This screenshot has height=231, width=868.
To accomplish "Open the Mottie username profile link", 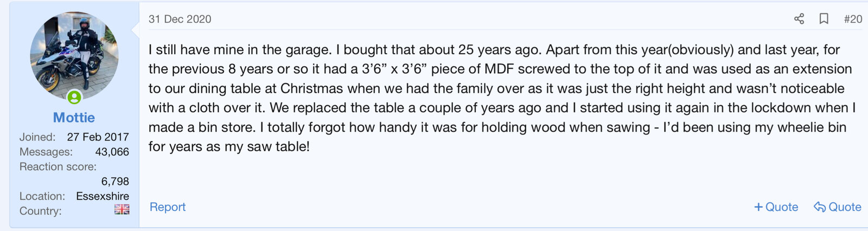I will pyautogui.click(x=74, y=118).
